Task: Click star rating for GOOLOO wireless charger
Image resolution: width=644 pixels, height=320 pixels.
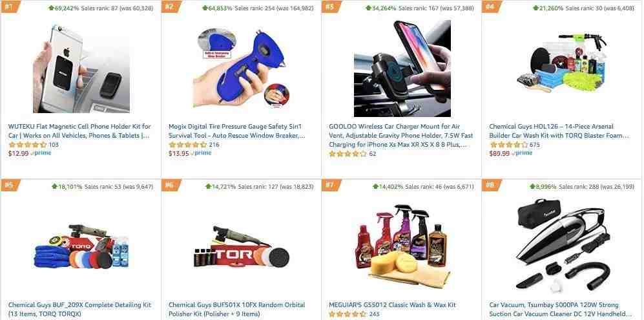Action: point(348,154)
